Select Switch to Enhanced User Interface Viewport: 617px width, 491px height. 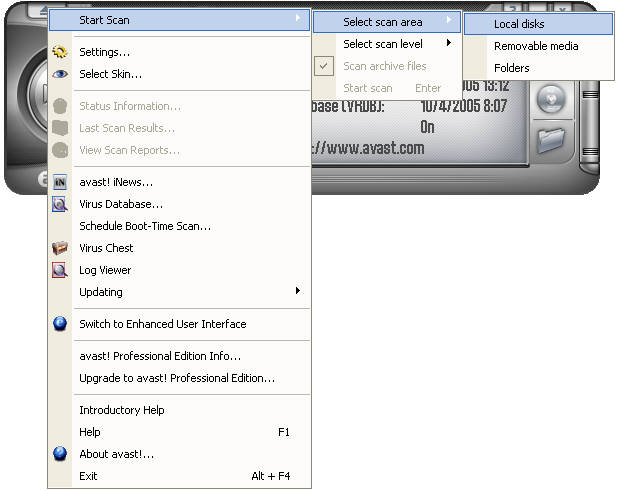pos(179,324)
